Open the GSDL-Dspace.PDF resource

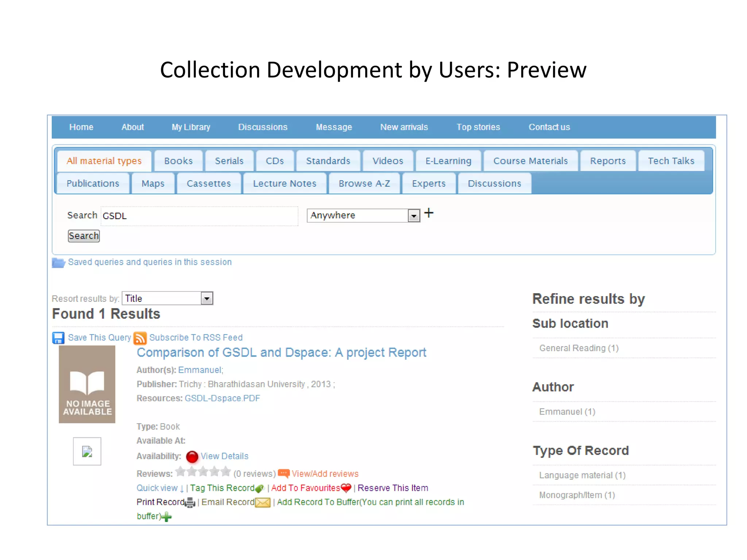[222, 398]
